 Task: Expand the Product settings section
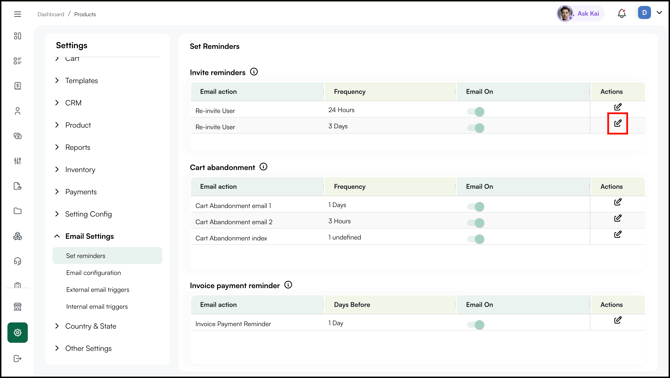73,125
